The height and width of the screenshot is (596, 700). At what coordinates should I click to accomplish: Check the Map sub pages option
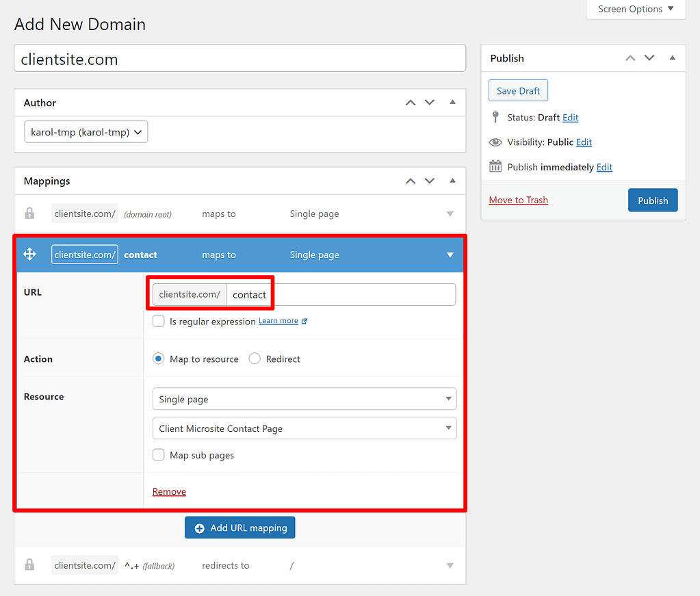point(158,454)
